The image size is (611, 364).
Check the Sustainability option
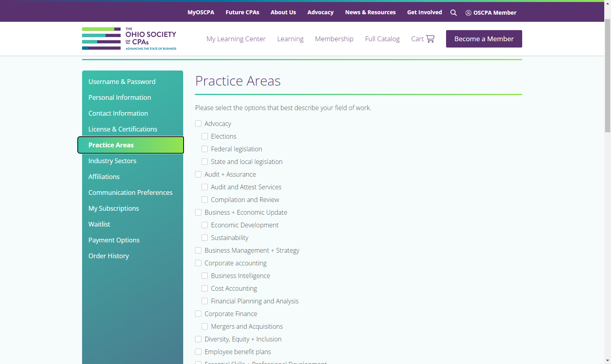point(205,238)
